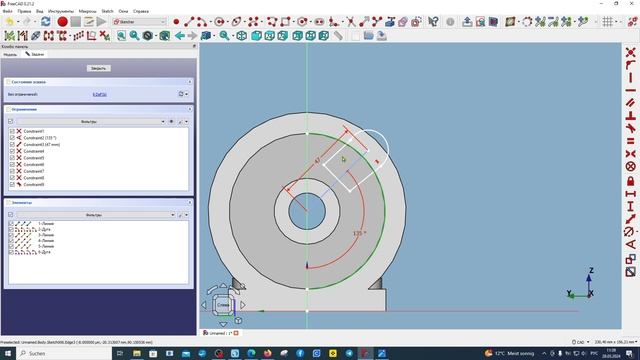Click the isometric view cube icon
640x360 pixels.
[x=242, y=36]
